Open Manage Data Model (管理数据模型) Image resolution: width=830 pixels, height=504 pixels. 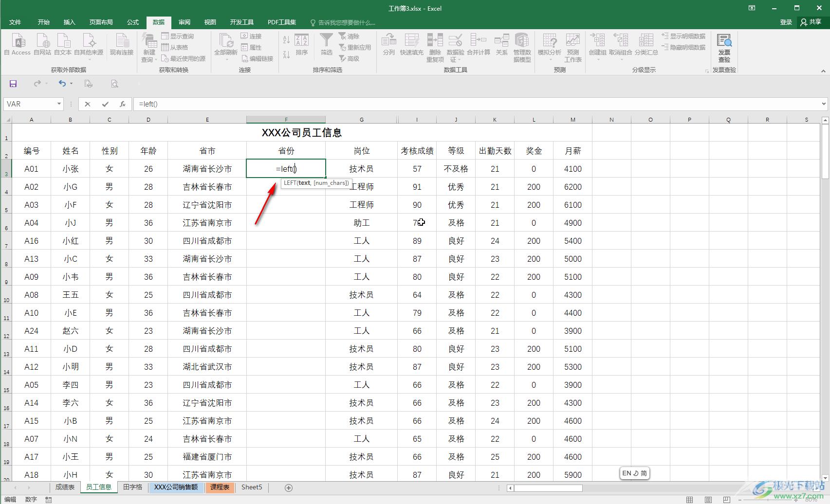pyautogui.click(x=522, y=48)
